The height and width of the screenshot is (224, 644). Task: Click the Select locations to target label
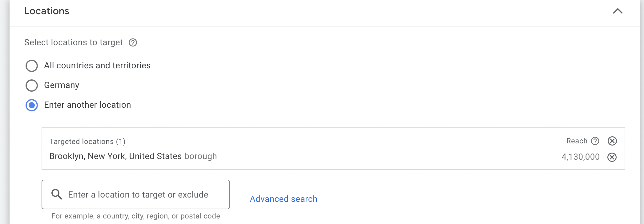point(74,42)
